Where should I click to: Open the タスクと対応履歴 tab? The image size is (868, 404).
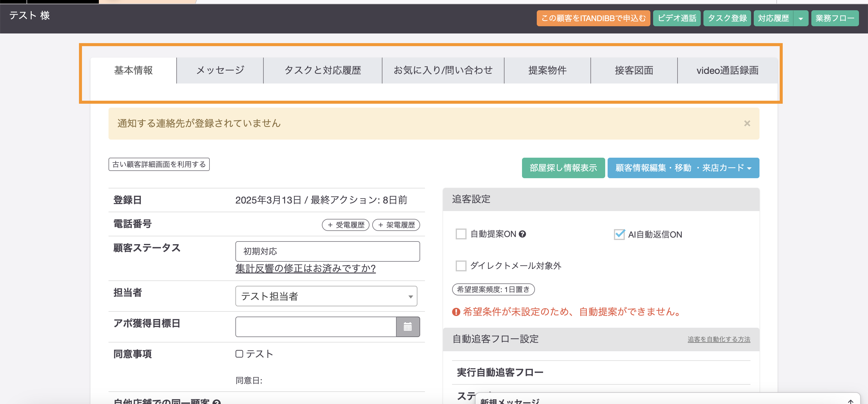[x=323, y=70]
